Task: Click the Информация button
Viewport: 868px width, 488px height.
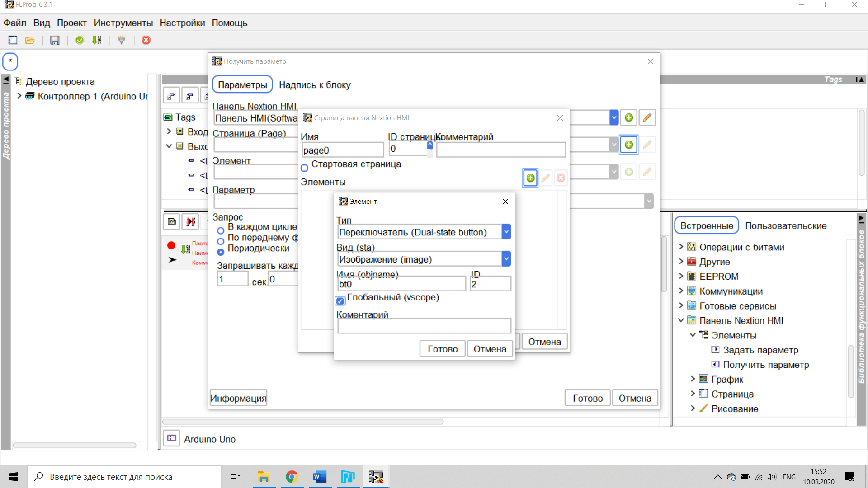Action: click(238, 398)
